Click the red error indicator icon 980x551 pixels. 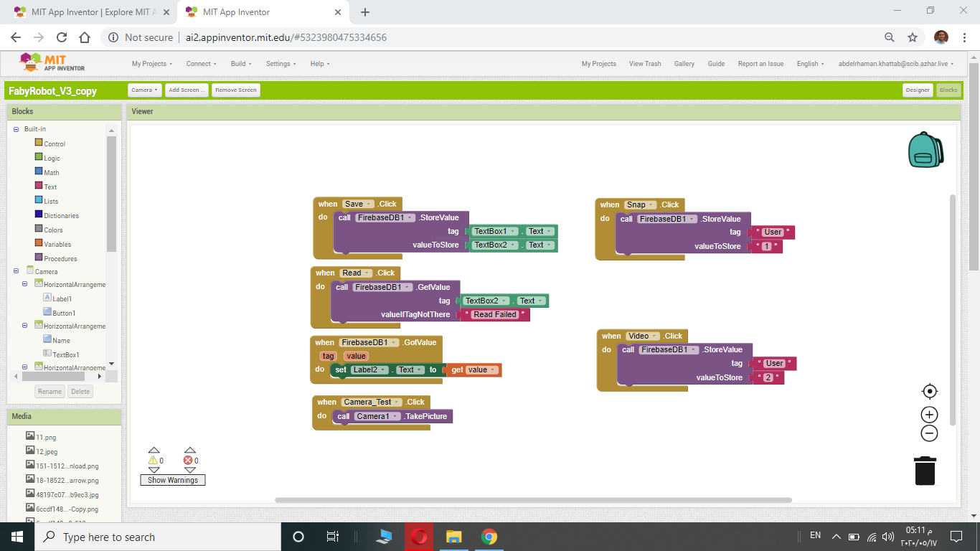coord(189,461)
